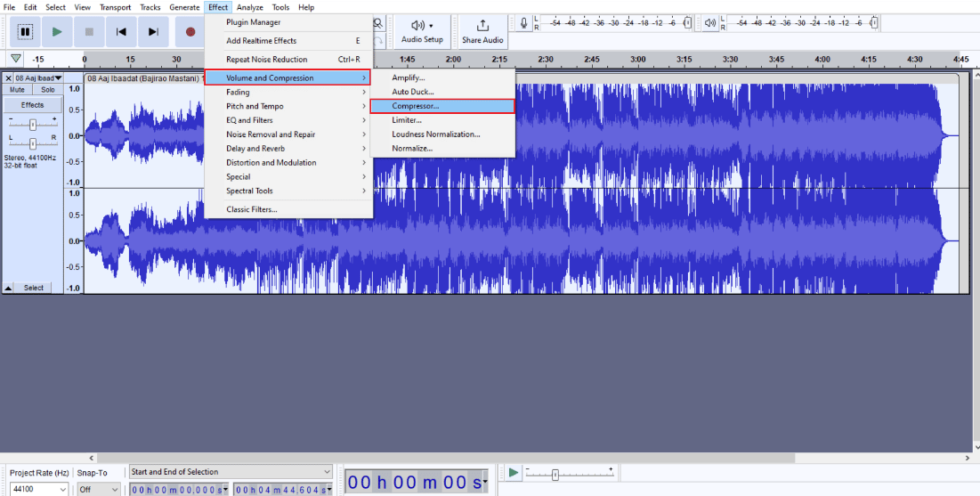The height and width of the screenshot is (496, 980).
Task: Choose Limiter... from the submenu
Action: click(x=442, y=120)
